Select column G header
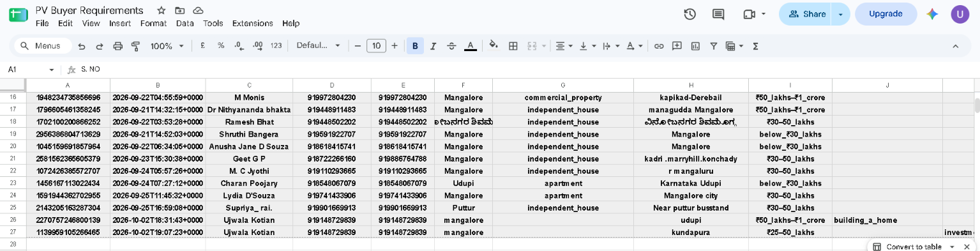Viewport: 980px width, 251px height. tap(562, 85)
